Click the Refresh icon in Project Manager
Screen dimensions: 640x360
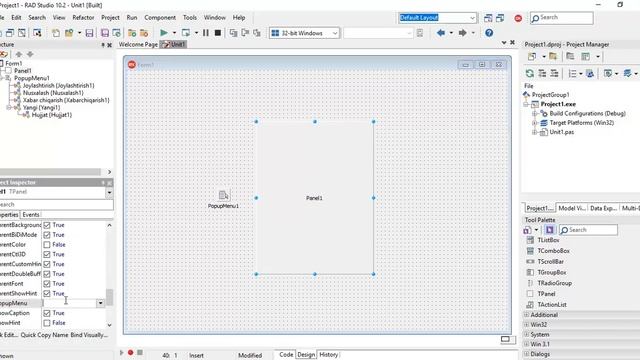tap(530, 73)
